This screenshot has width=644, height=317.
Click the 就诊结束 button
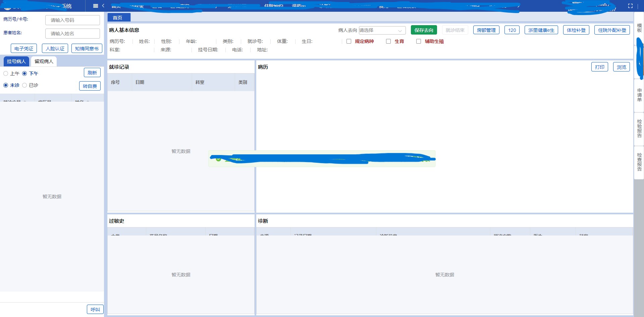click(455, 30)
